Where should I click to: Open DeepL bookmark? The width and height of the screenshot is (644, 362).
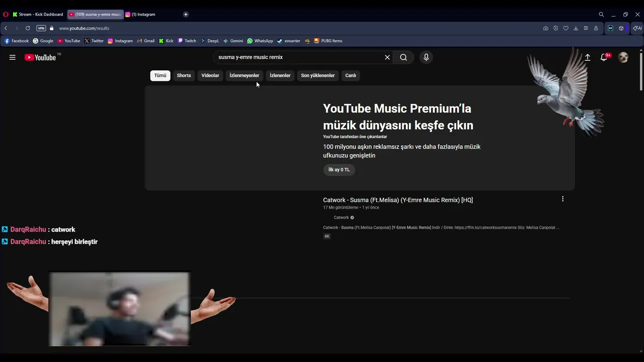point(210,41)
